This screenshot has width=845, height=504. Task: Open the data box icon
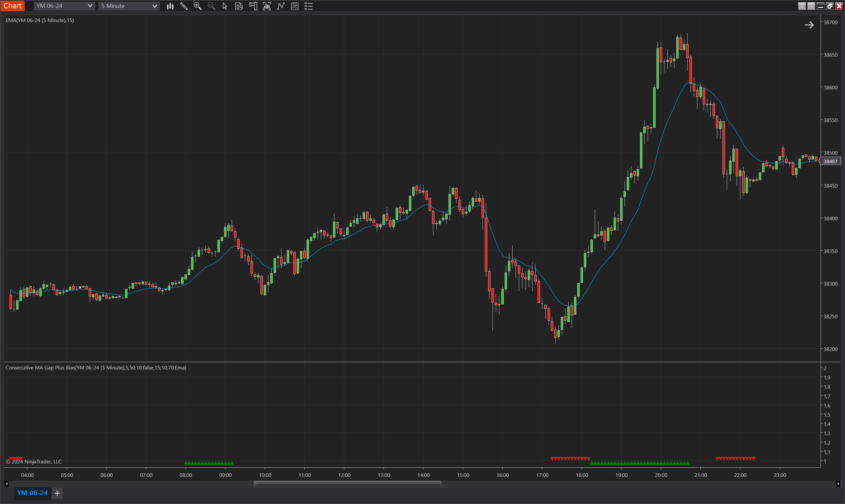point(239,6)
